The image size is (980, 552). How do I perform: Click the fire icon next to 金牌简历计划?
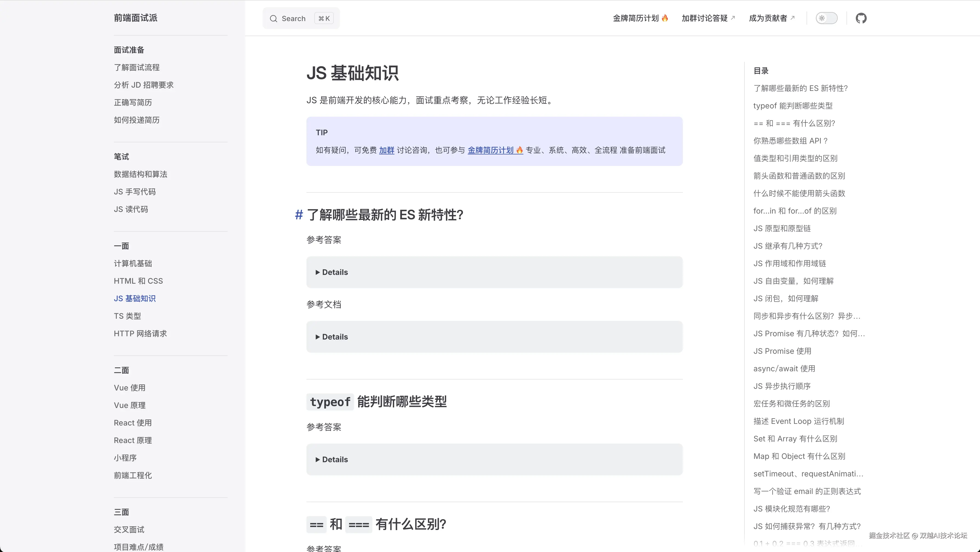(x=665, y=18)
